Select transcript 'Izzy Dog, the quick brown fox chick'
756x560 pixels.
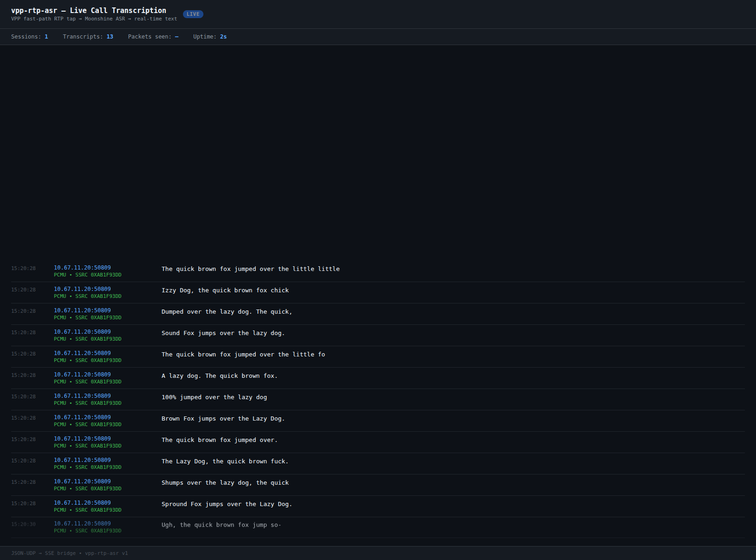coord(225,290)
